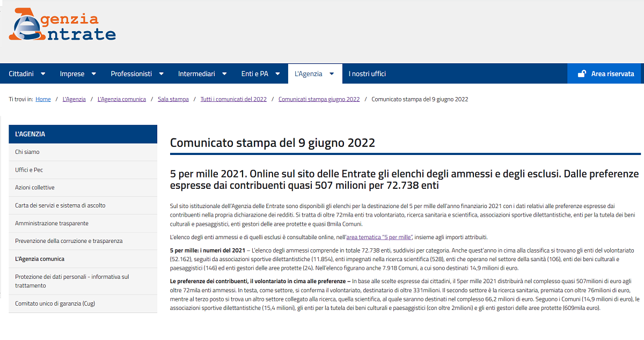Click the bold text "5 per mille: i numeri del 2021"
Screen dimensions: 644x340
point(207,250)
